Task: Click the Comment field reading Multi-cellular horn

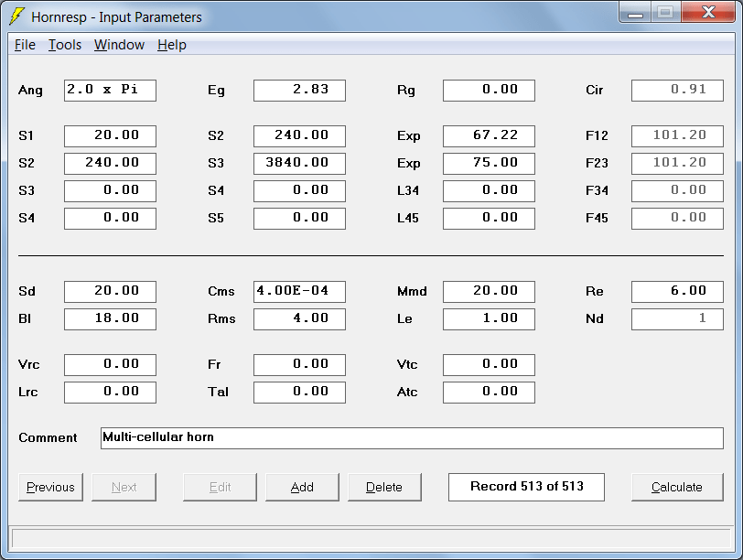Action: pyautogui.click(x=412, y=437)
